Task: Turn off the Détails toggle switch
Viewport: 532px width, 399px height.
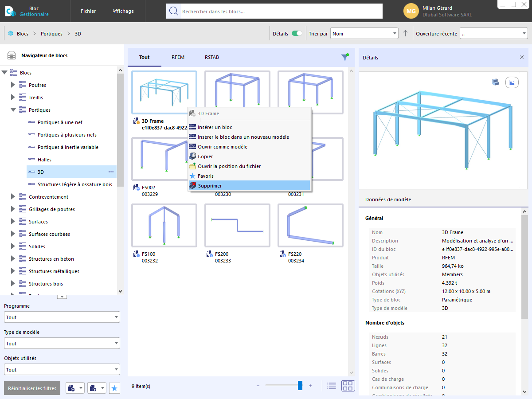Action: (297, 34)
